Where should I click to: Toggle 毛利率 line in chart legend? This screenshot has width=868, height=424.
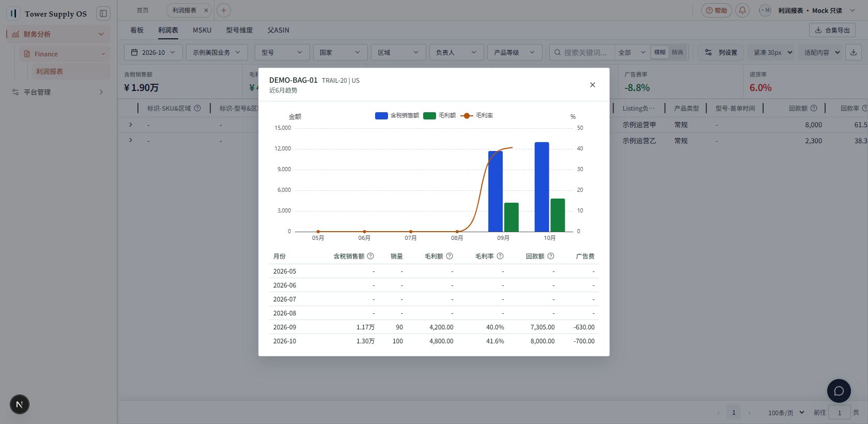coord(477,115)
